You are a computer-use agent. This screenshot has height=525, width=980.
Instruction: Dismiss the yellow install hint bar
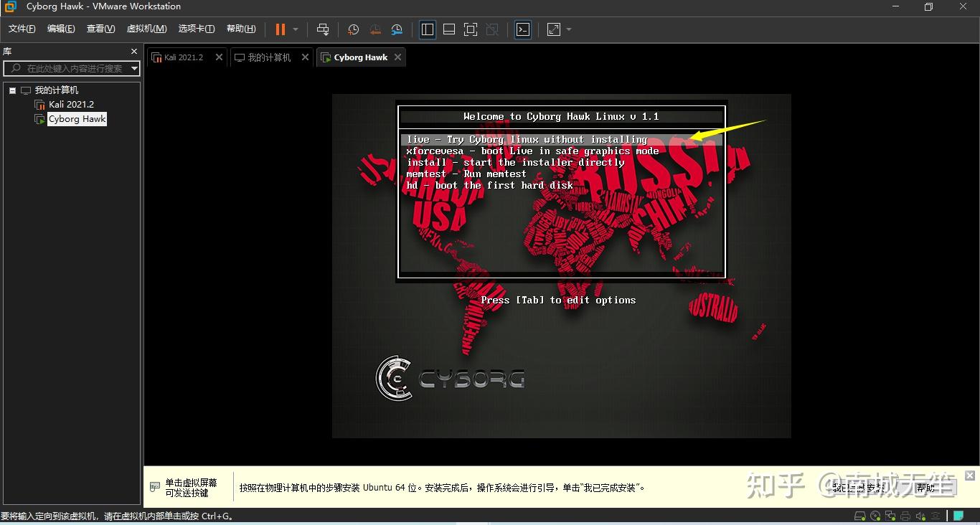(x=970, y=476)
